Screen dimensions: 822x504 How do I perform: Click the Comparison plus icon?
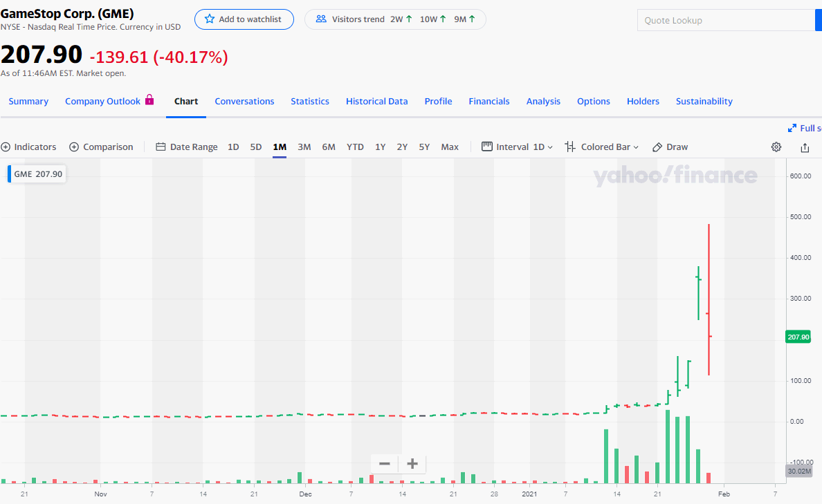pyautogui.click(x=74, y=147)
